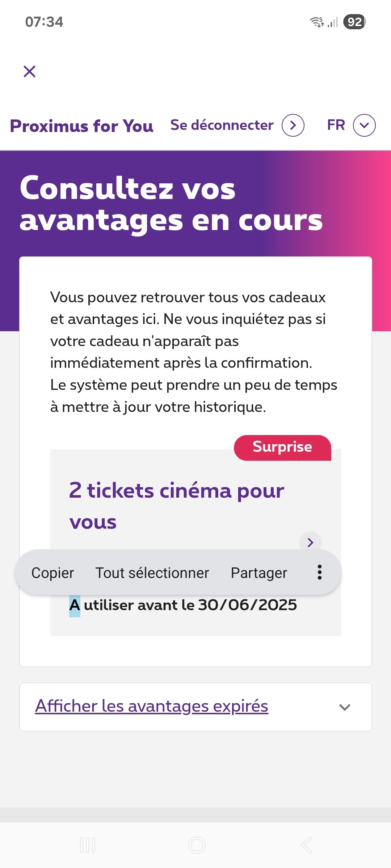391x868 pixels.
Task: Close the Proximus for You page
Action: tap(29, 71)
